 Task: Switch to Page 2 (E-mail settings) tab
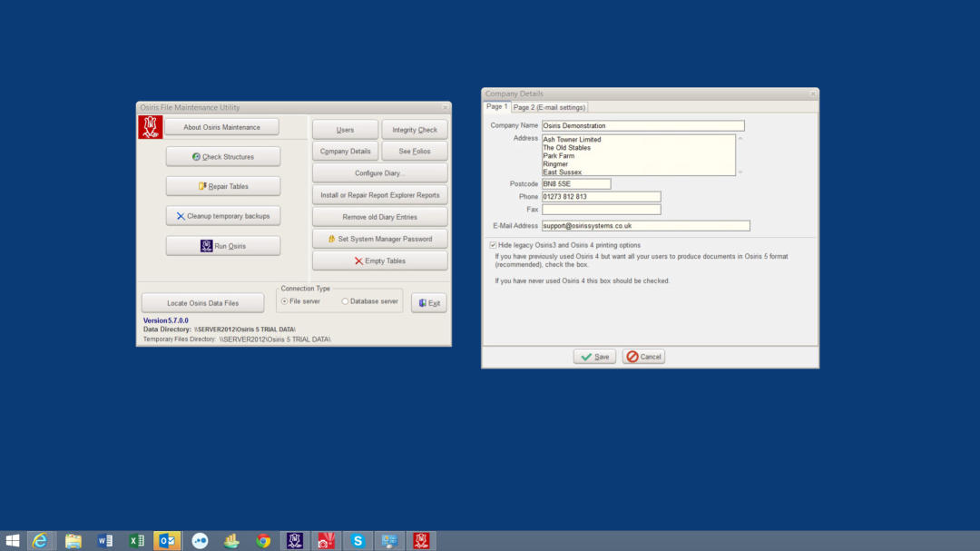click(549, 107)
